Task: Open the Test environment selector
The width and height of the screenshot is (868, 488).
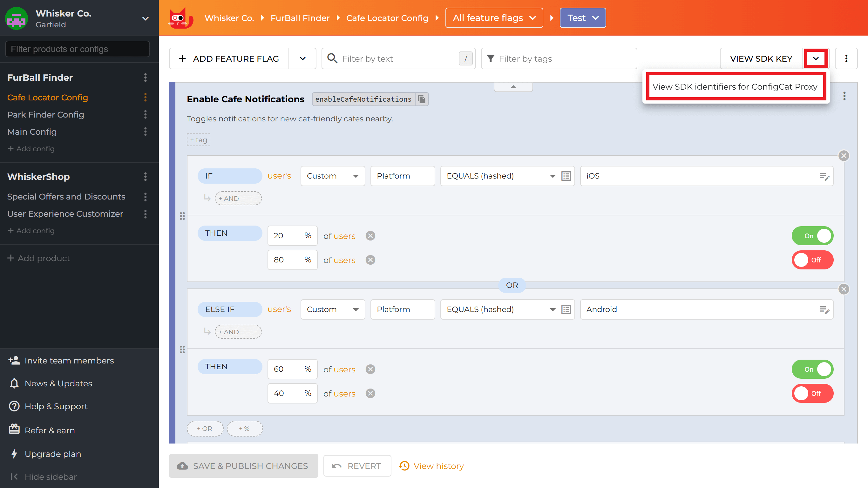Action: (x=583, y=18)
